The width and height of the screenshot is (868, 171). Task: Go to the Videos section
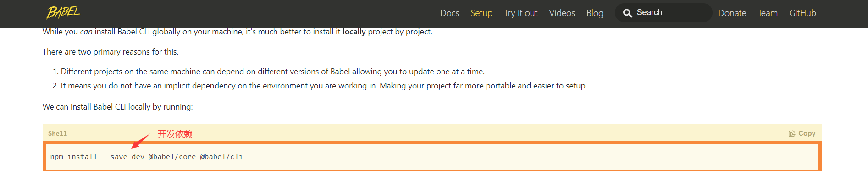pos(562,13)
